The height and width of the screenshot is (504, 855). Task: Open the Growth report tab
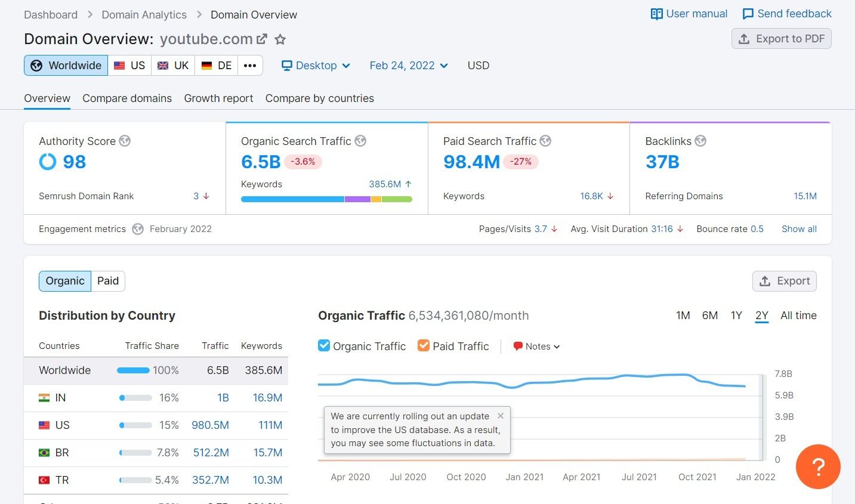point(218,98)
